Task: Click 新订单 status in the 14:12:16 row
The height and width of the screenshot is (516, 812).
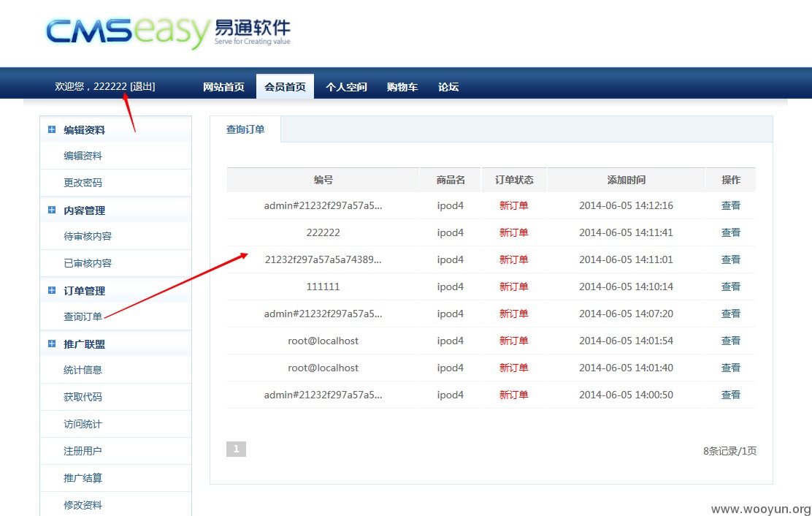Action: pyautogui.click(x=514, y=205)
